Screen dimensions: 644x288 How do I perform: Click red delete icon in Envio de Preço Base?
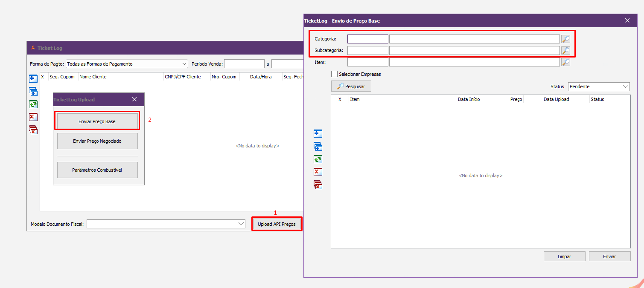click(x=318, y=172)
